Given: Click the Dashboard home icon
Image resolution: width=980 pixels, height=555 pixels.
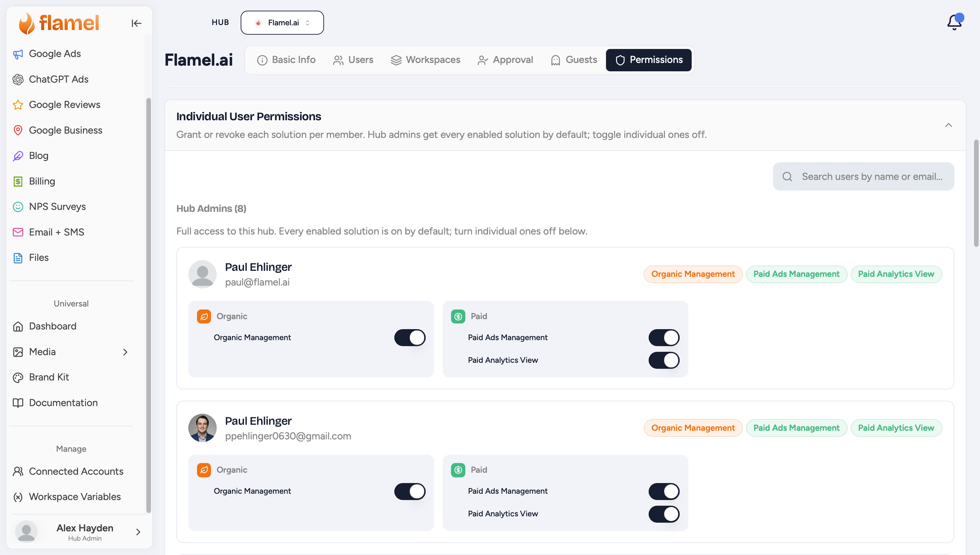Looking at the screenshot, I should [x=18, y=326].
